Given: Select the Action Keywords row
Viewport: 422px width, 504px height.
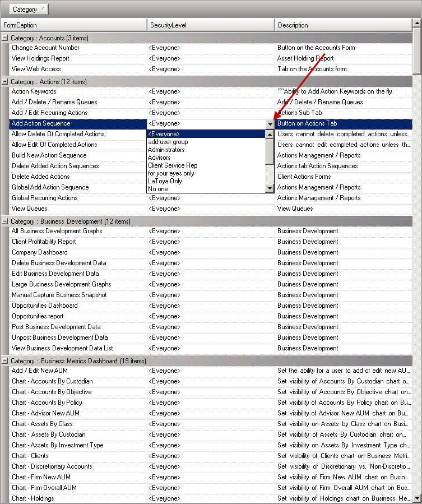Looking at the screenshot, I should (x=211, y=91).
